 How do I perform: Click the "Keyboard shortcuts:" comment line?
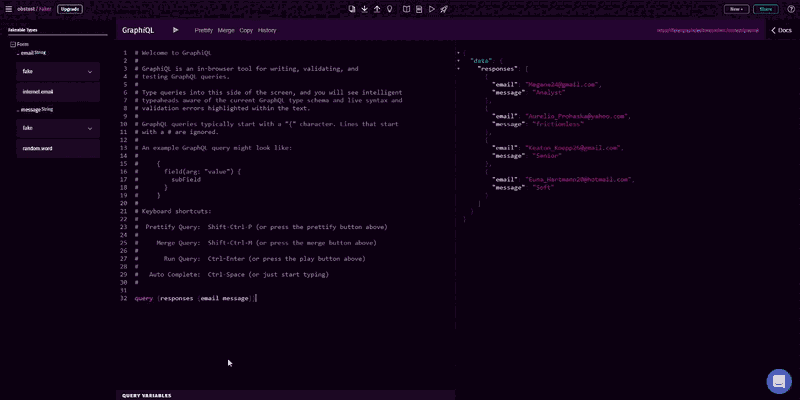coord(173,211)
